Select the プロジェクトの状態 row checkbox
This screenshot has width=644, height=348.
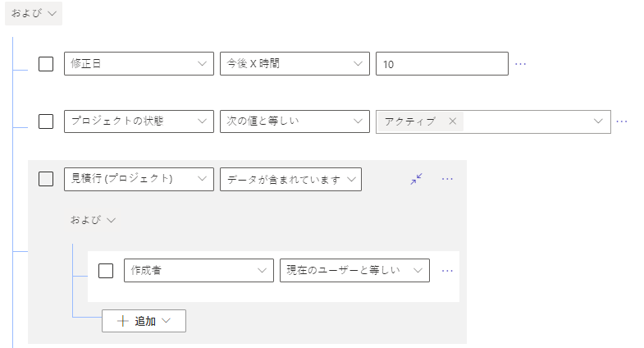tap(46, 121)
